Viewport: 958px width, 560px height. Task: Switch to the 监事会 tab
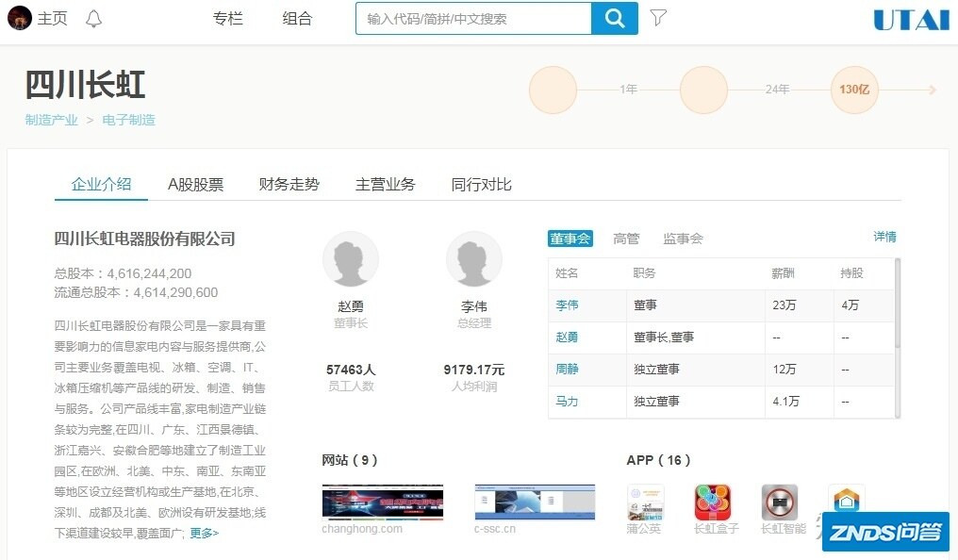(683, 239)
